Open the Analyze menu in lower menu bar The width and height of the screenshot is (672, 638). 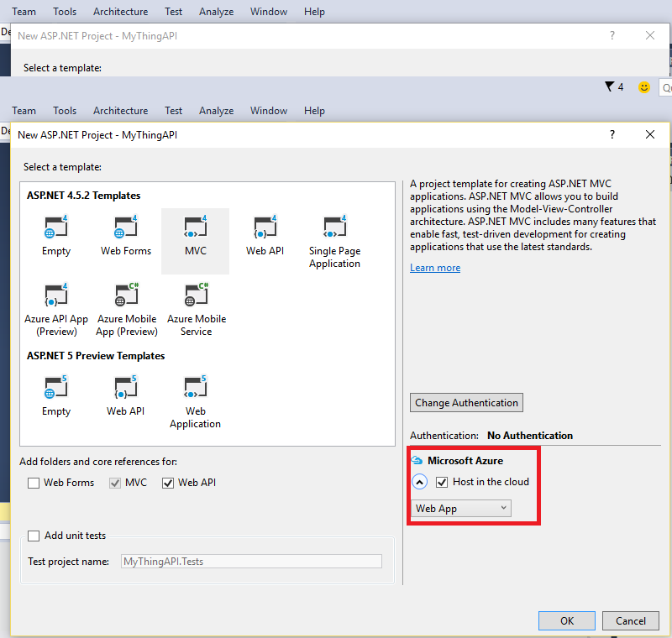click(216, 111)
